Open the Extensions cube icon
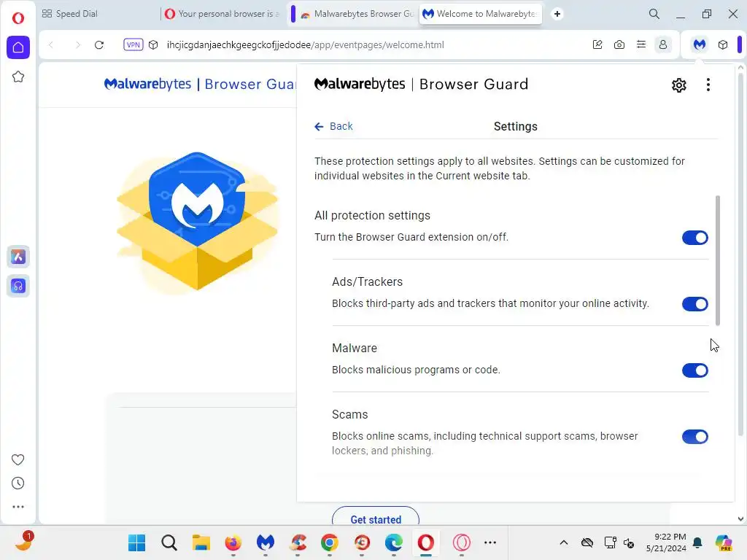 723,44
